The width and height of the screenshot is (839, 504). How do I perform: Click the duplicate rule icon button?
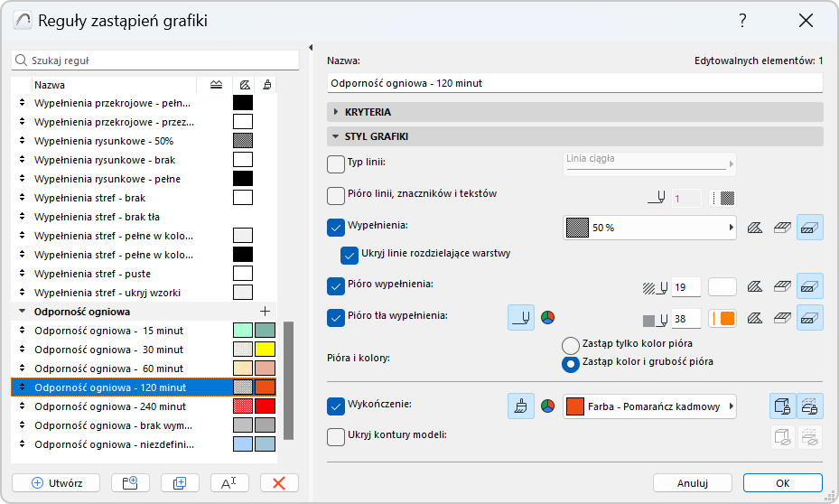180,483
